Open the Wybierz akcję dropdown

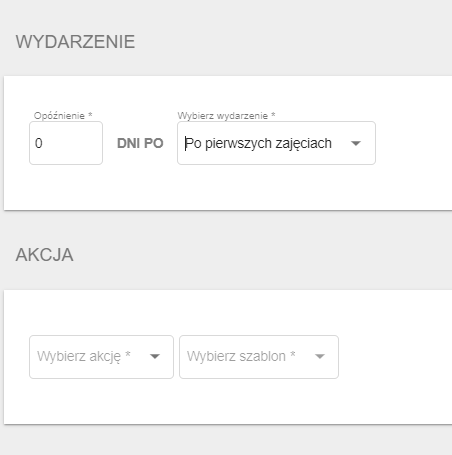[101, 357]
